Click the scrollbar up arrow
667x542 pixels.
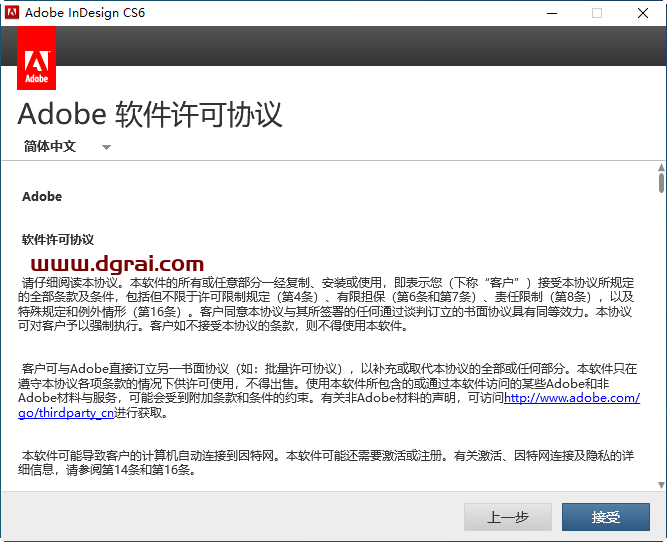pyautogui.click(x=661, y=167)
